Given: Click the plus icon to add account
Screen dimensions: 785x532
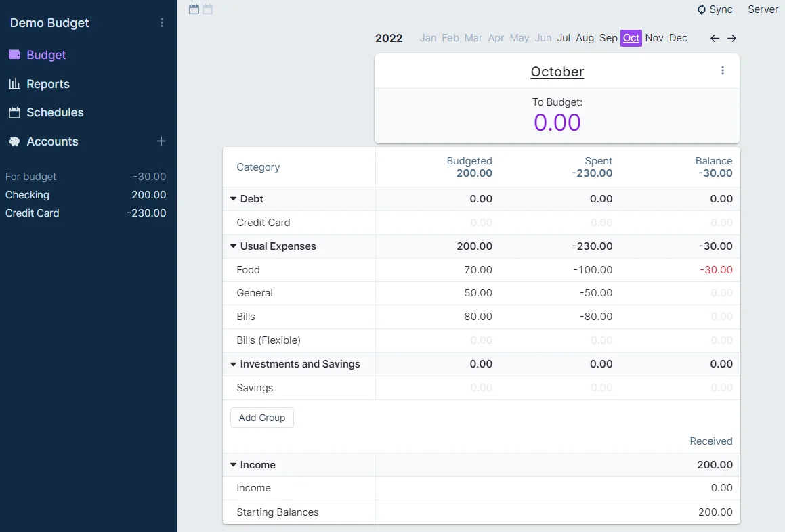Looking at the screenshot, I should click(161, 141).
